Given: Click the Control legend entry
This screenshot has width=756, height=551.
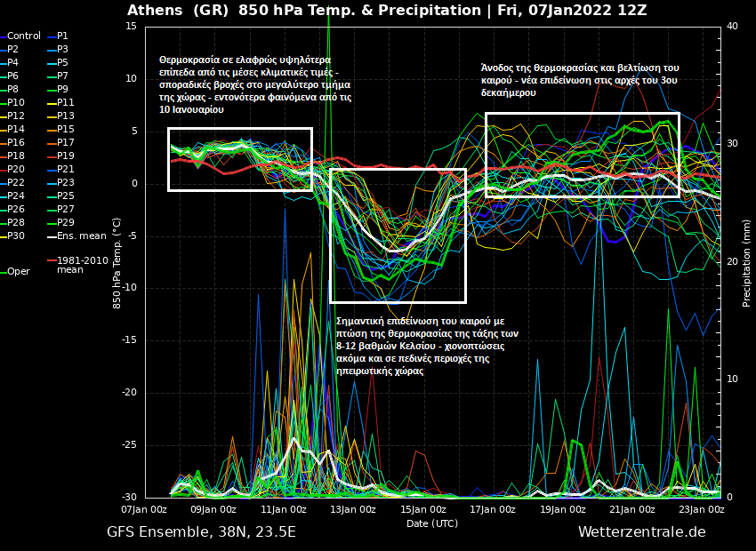Looking at the screenshot, I should (23, 36).
